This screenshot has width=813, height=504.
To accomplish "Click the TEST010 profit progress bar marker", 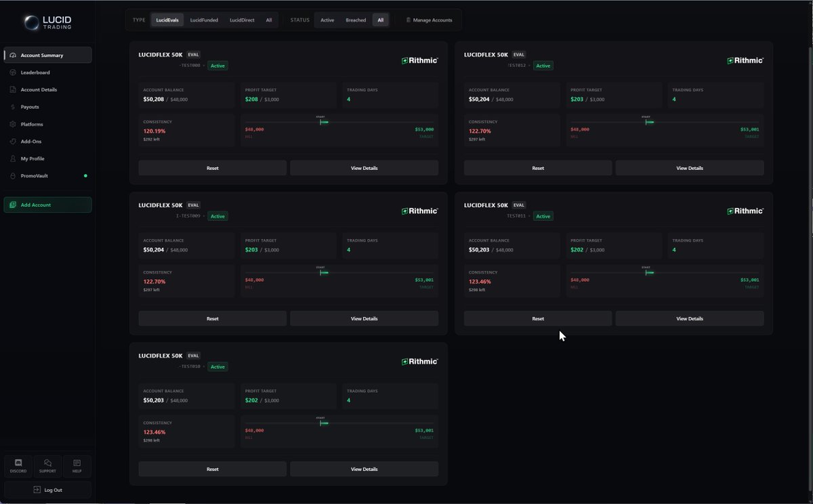I will click(x=324, y=423).
